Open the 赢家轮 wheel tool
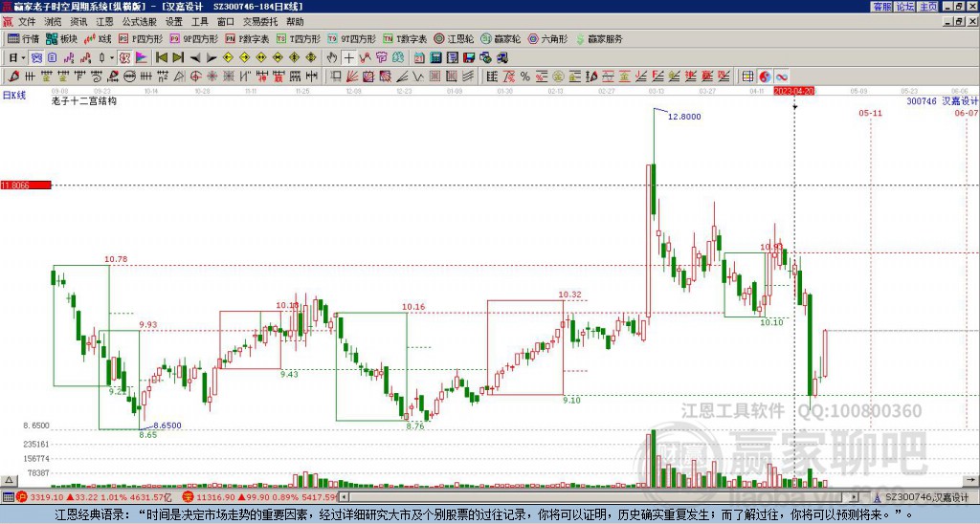The height and width of the screenshot is (524, 980). (501, 38)
